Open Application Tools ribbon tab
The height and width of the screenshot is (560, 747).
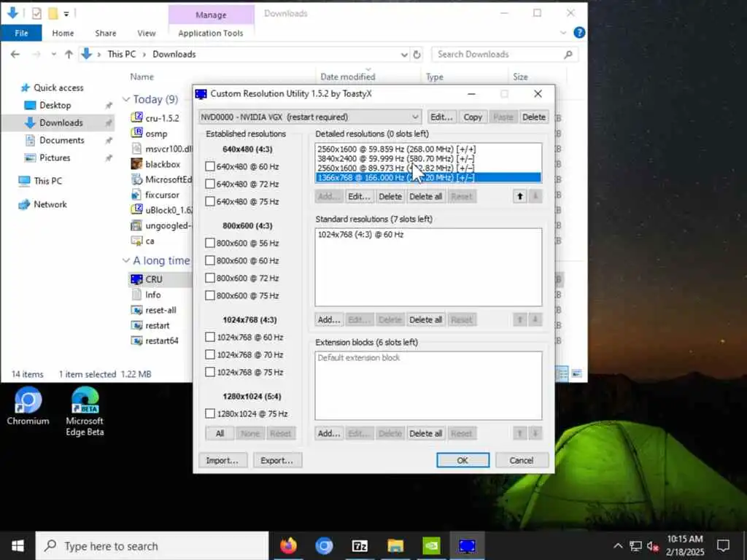[211, 33]
